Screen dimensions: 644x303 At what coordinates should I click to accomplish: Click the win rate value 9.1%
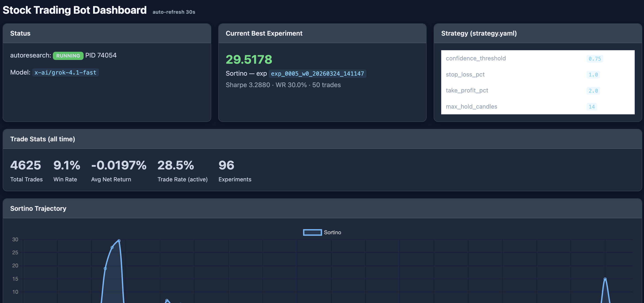pyautogui.click(x=67, y=165)
